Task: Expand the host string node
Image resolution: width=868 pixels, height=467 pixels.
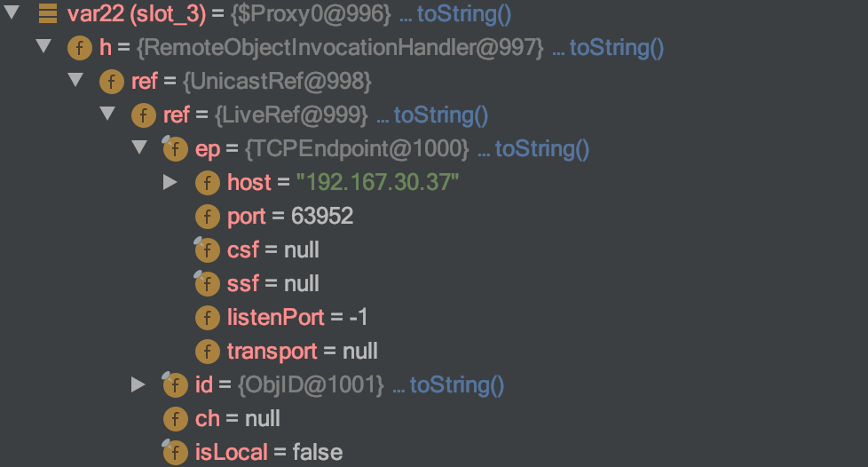Action: point(170,182)
